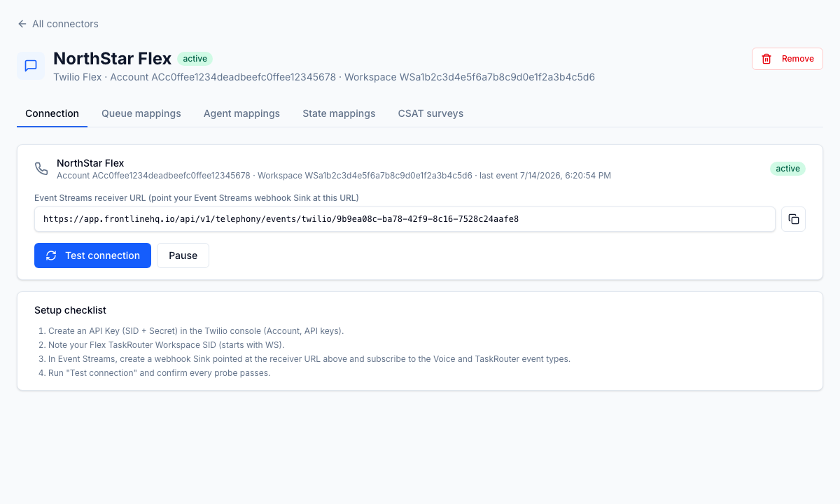Click the card's account line with the last event timestamp
Image resolution: width=840 pixels, height=504 pixels.
pos(334,176)
